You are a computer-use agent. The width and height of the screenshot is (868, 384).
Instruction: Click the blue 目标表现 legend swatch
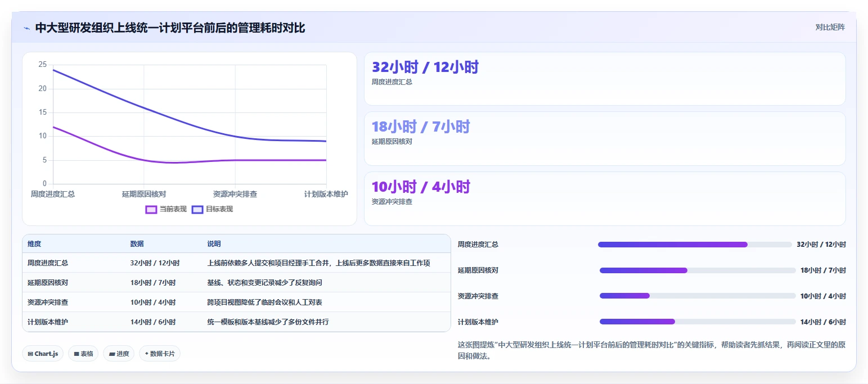click(197, 209)
